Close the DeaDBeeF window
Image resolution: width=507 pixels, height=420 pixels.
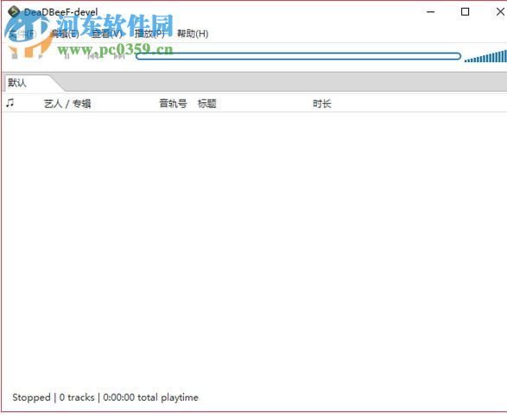click(x=500, y=12)
